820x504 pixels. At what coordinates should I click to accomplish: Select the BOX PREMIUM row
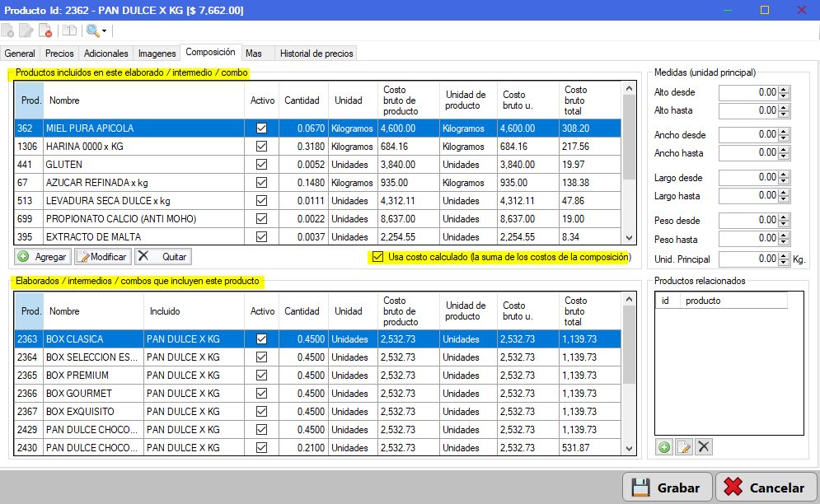click(x=317, y=376)
